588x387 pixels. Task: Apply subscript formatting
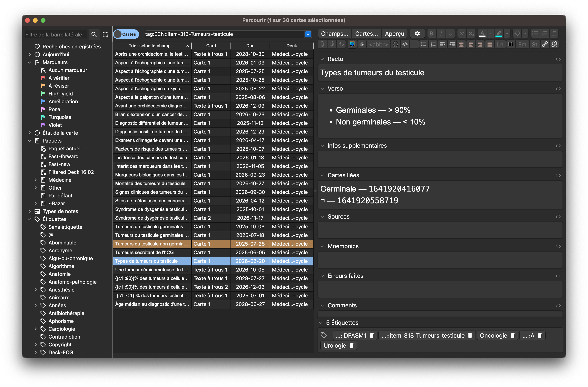point(471,33)
